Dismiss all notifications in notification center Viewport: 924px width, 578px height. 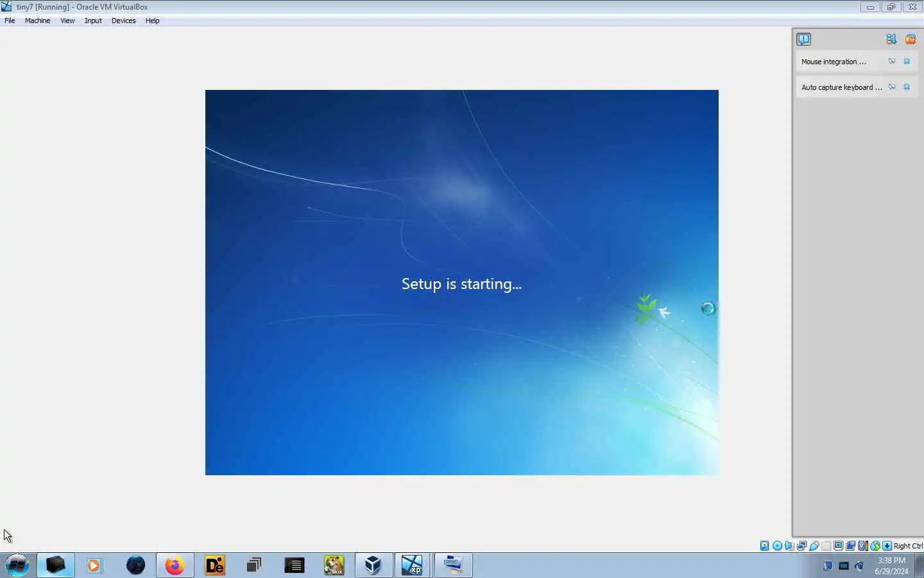coord(911,39)
